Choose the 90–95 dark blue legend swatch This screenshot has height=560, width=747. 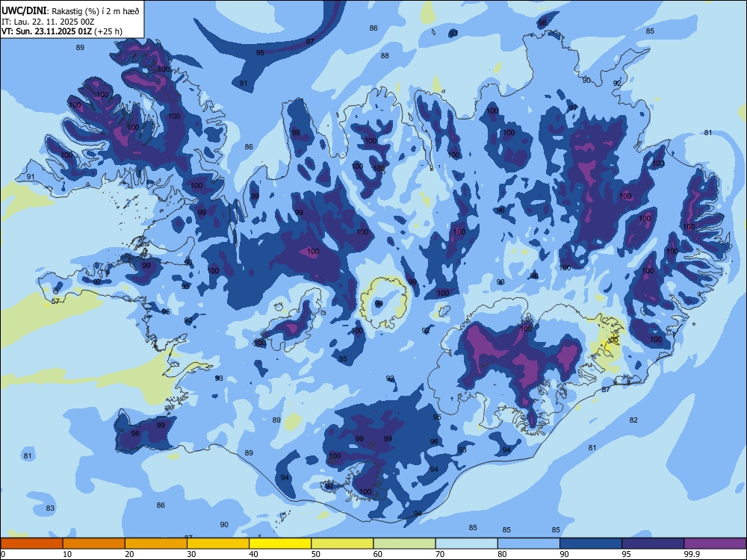(x=591, y=544)
